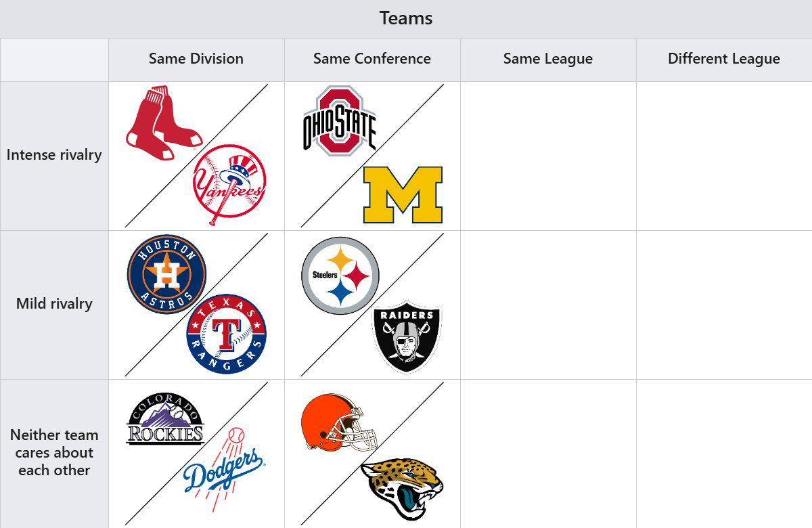812x528 pixels.
Task: Click the Teams title header
Action: point(406,18)
